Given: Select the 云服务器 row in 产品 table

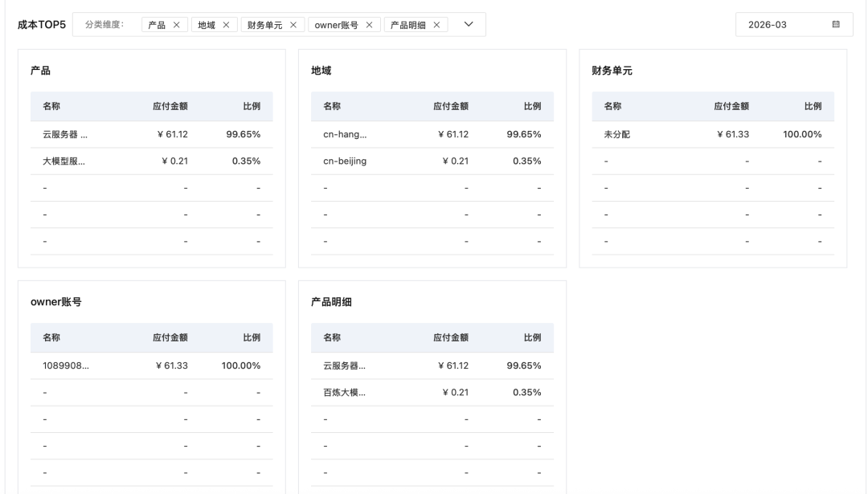Looking at the screenshot, I should pyautogui.click(x=65, y=134).
